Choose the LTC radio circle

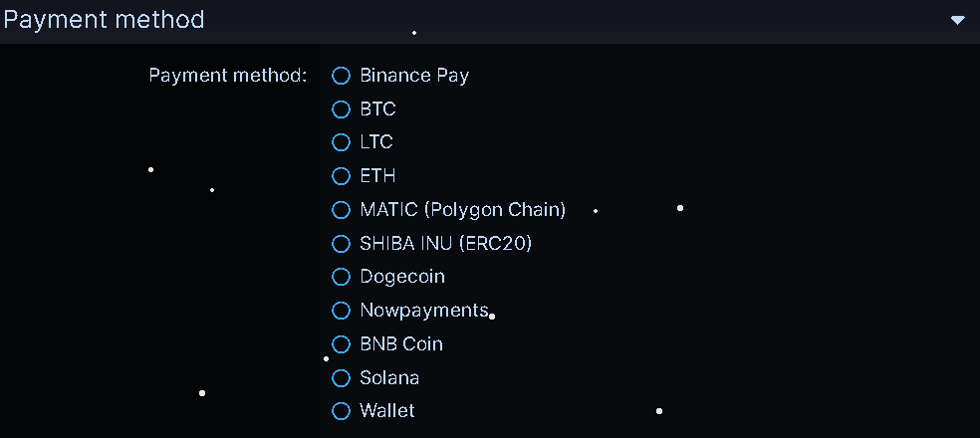click(342, 142)
